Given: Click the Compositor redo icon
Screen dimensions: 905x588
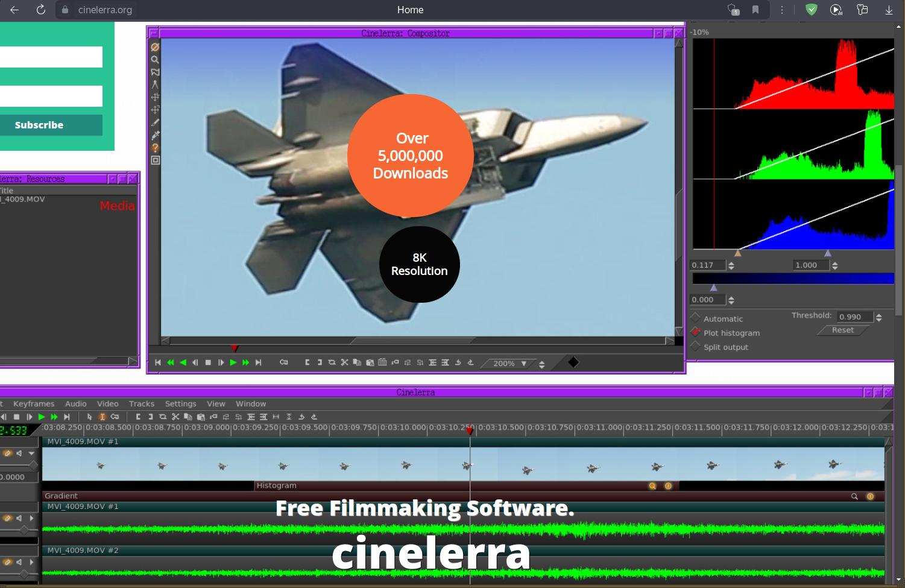Looking at the screenshot, I should pos(470,362).
